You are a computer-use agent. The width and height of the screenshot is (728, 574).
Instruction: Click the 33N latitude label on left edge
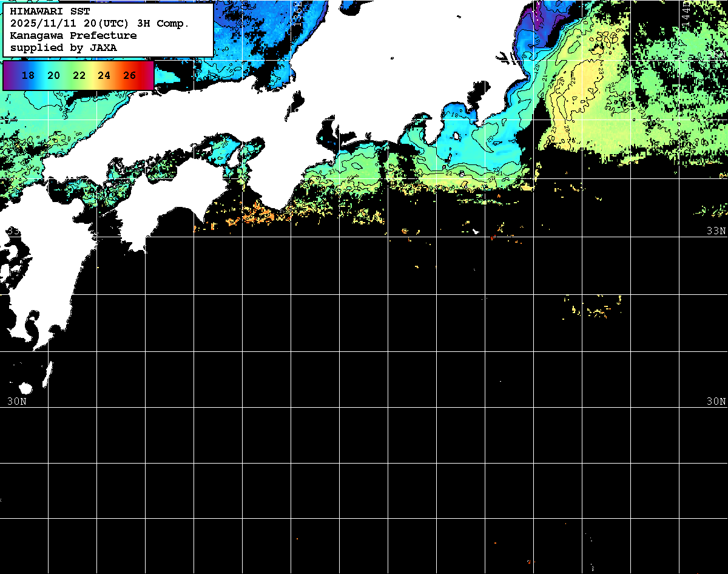coord(13,231)
